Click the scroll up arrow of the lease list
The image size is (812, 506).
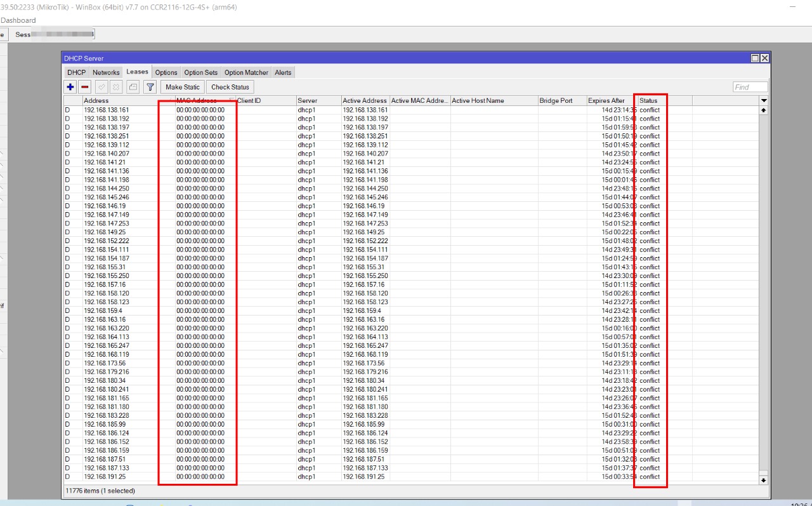click(764, 110)
